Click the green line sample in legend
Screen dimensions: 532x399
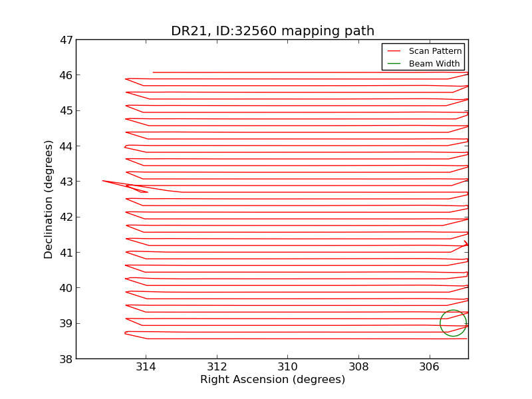click(394, 63)
